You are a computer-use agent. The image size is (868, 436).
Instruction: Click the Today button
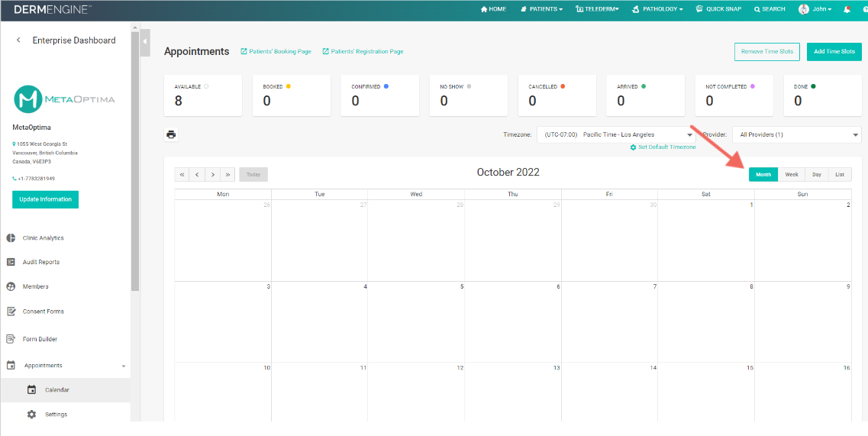253,175
